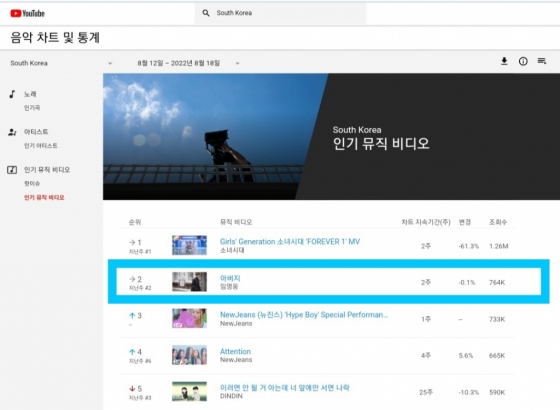560x410 pixels.
Task: Focus the South Korea search field
Action: tap(280, 13)
